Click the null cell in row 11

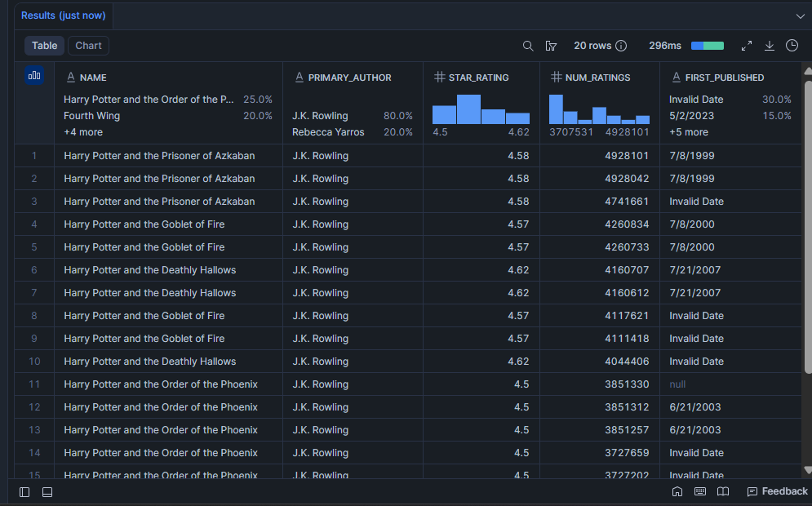pyautogui.click(x=730, y=384)
